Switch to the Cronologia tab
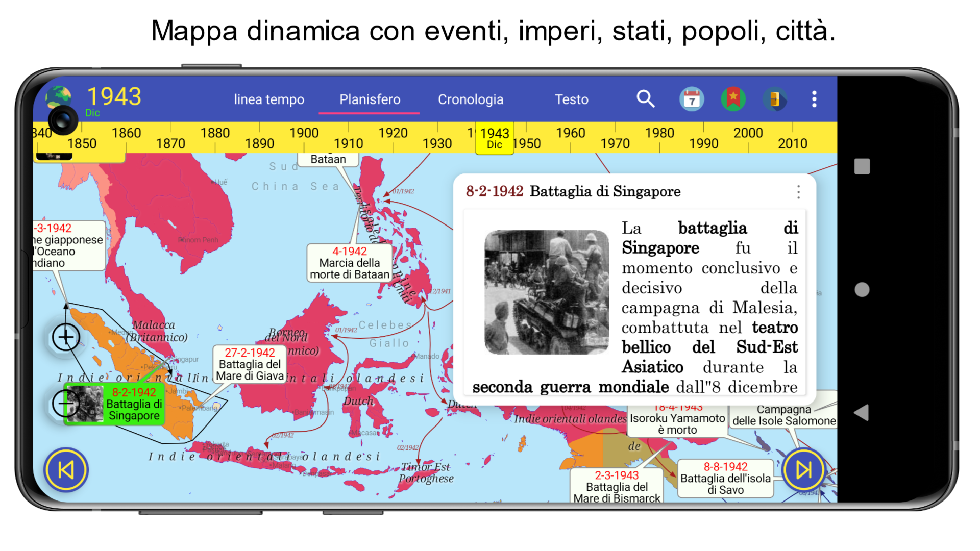980x551 pixels. (471, 99)
